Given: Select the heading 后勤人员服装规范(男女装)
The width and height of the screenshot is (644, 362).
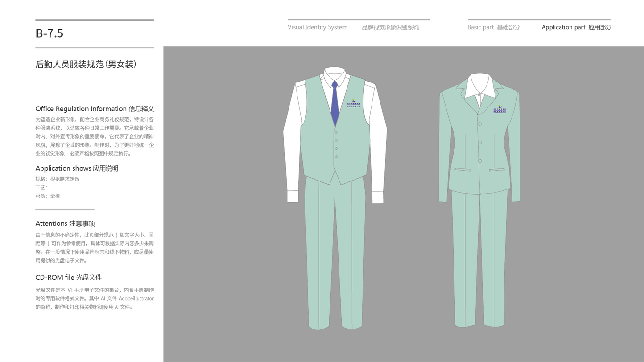Looking at the screenshot, I should [x=86, y=64].
